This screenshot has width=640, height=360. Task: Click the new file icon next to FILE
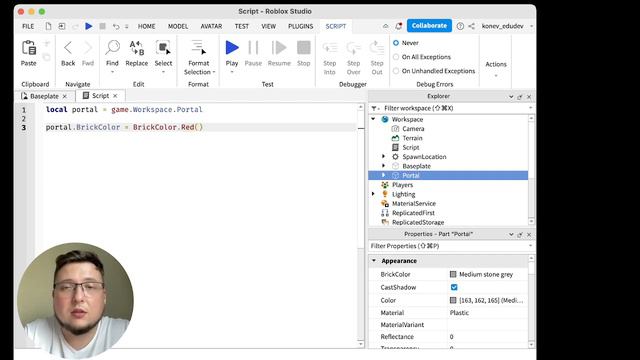point(48,26)
